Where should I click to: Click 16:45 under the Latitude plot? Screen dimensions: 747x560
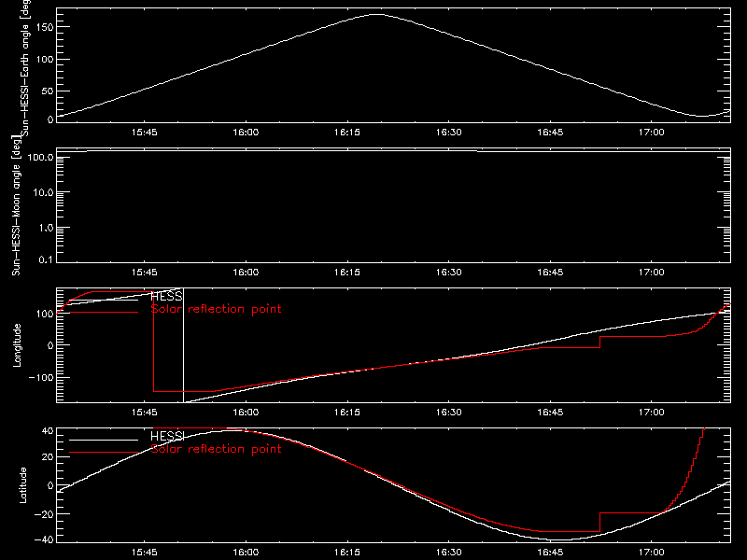pyautogui.click(x=550, y=553)
